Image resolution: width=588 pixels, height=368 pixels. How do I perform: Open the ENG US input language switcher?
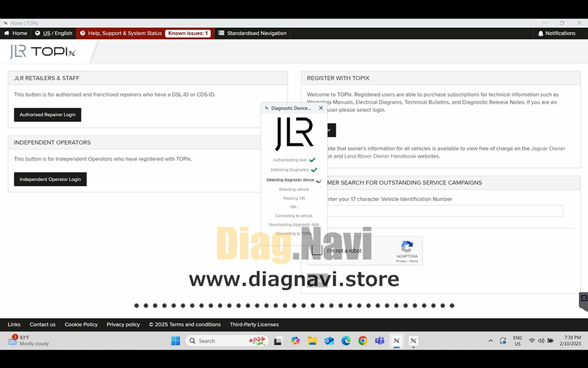click(x=518, y=340)
